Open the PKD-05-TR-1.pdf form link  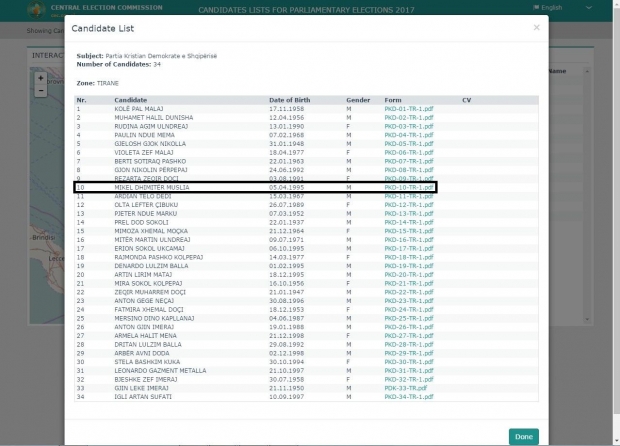point(408,144)
